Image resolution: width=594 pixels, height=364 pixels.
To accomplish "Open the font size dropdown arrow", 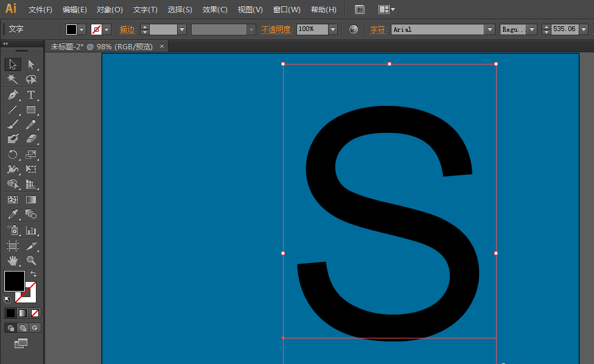I will click(584, 29).
